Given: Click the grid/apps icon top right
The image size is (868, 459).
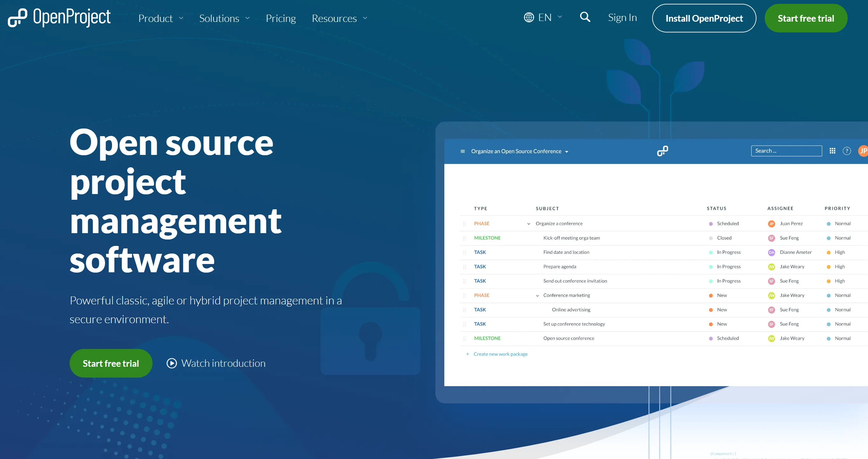Looking at the screenshot, I should (832, 151).
